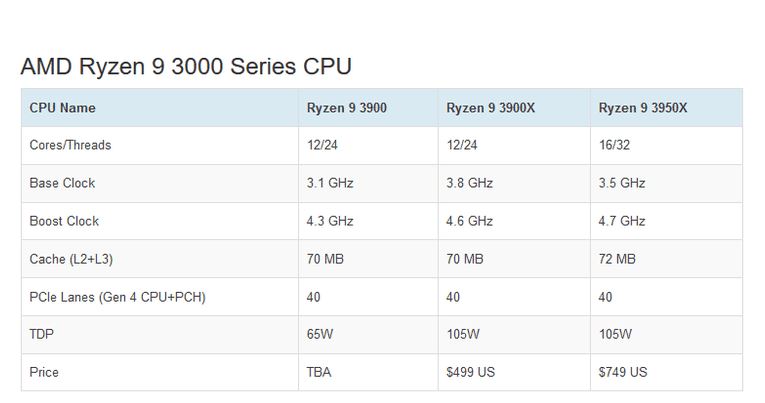Click the Ryzen 9 3900X column header
765x403 pixels.
490,108
